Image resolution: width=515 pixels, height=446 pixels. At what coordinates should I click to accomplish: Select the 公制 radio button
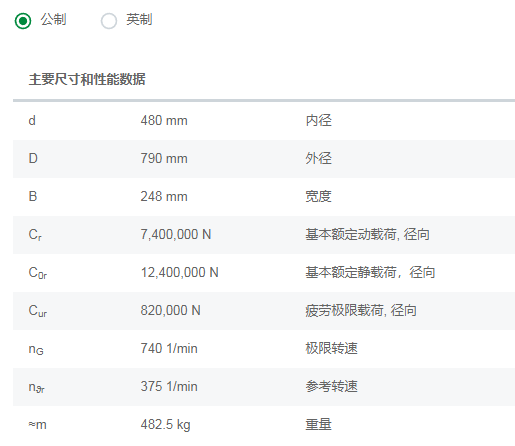[x=23, y=21]
